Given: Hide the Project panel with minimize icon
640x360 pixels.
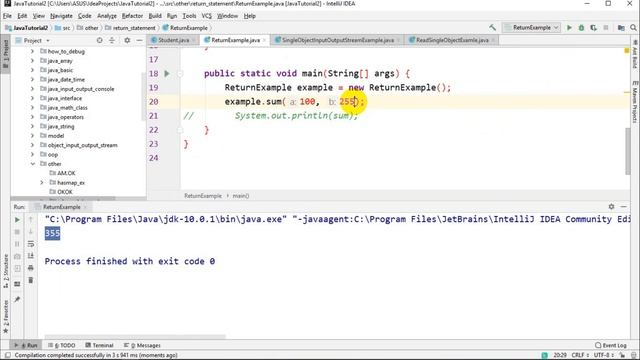Looking at the screenshot, I should (x=139, y=40).
